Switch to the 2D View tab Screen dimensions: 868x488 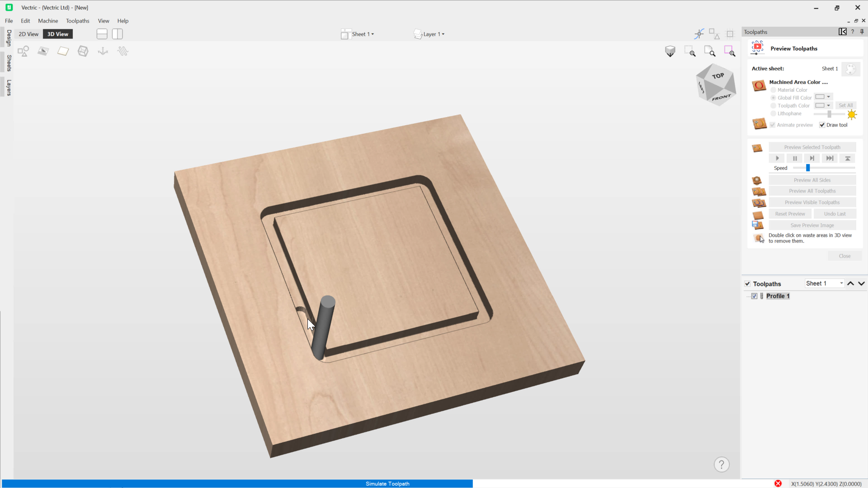pos(28,34)
